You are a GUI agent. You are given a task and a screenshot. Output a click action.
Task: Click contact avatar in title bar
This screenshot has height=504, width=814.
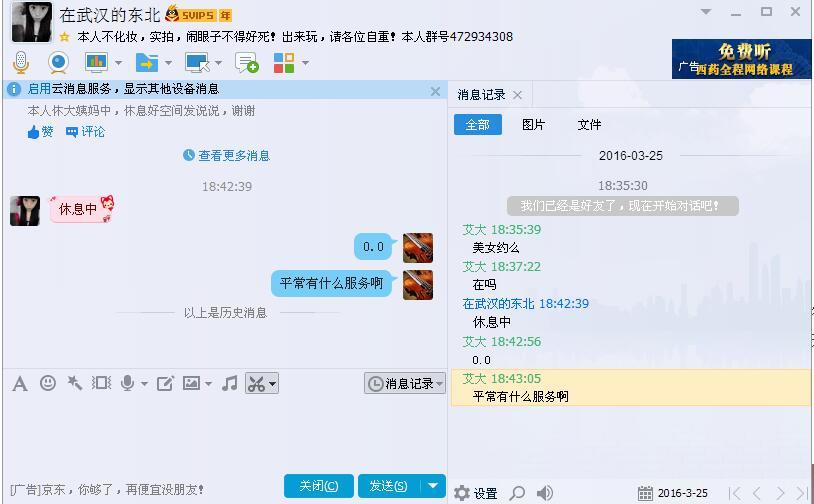(32, 22)
